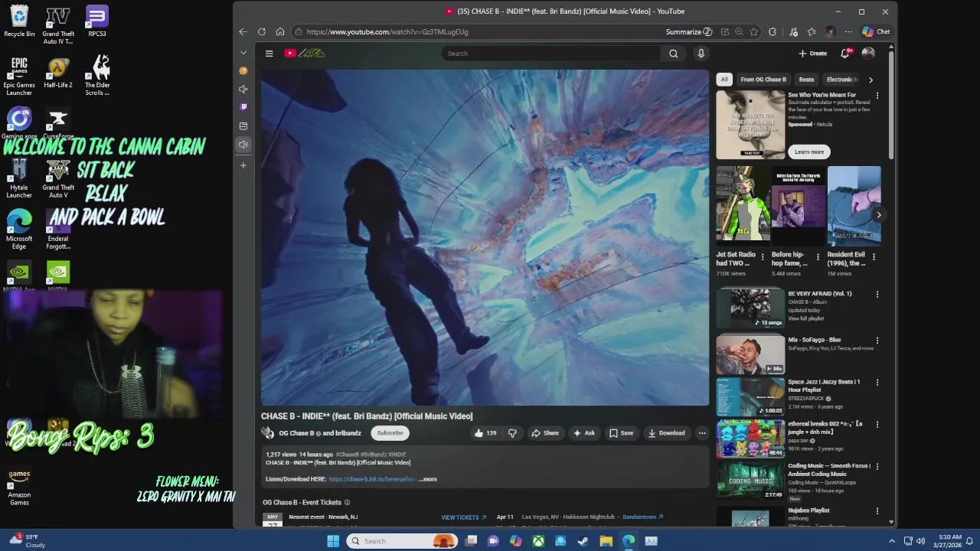Click Learn more on sponsored ad

point(809,152)
